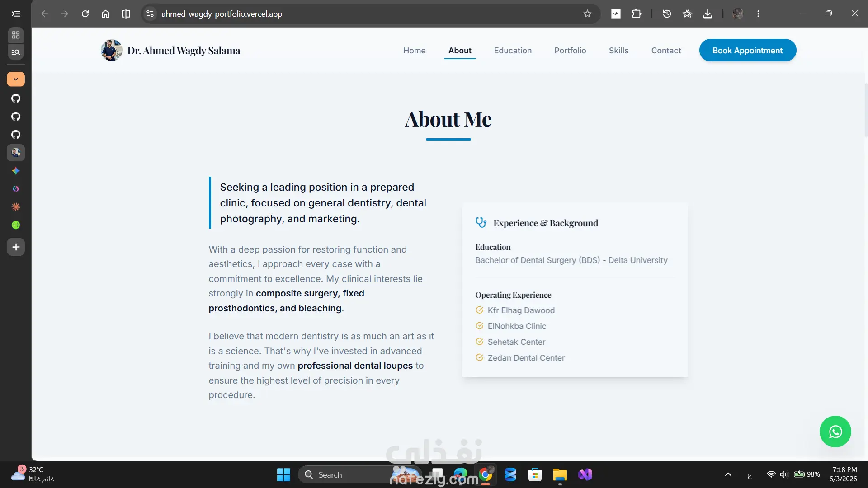Viewport: 868px width, 488px height.
Task: Open the downloads panel
Action: pos(708,14)
